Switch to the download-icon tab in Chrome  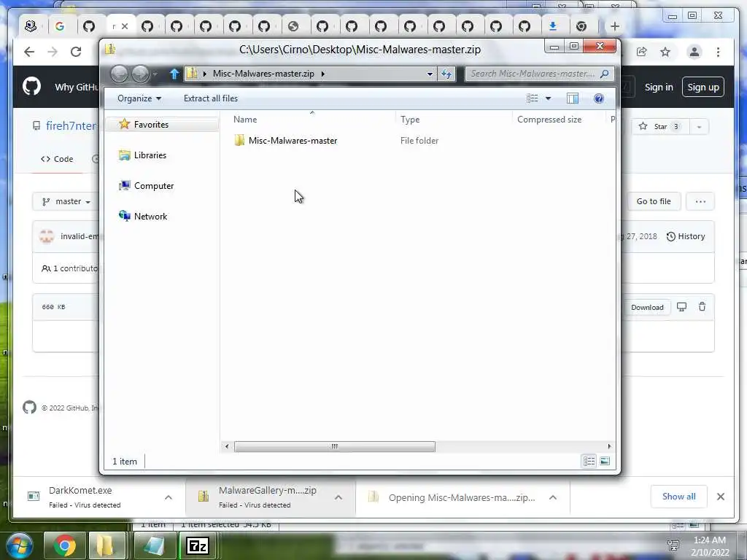[x=553, y=26]
